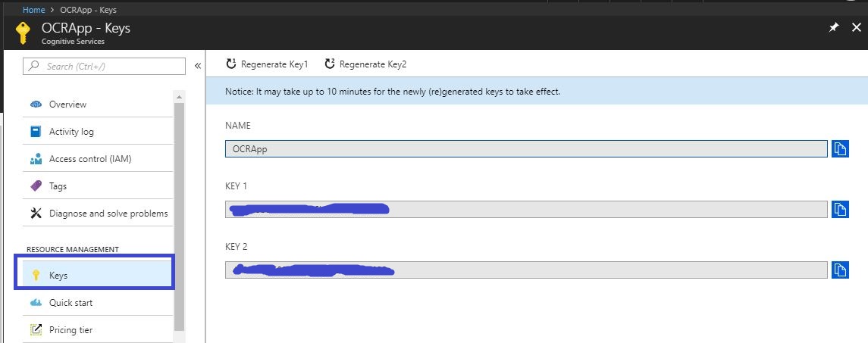Click the Cognitive Services subtitle

coord(73,42)
